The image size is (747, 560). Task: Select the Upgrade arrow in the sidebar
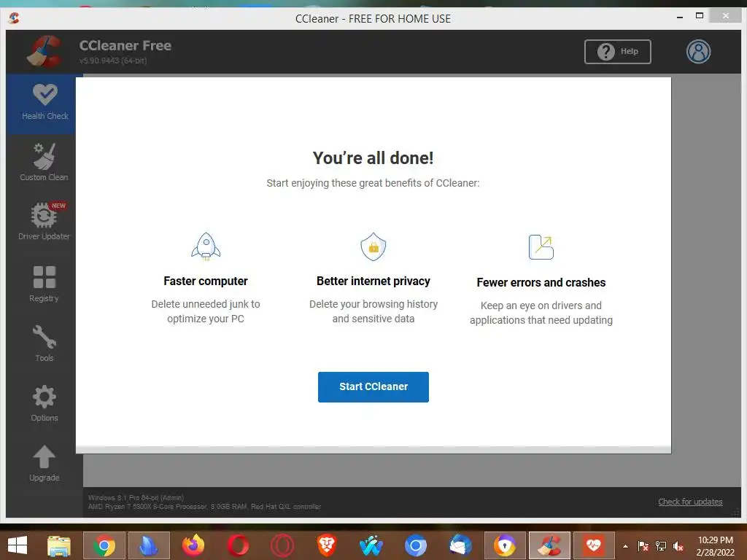click(x=44, y=463)
